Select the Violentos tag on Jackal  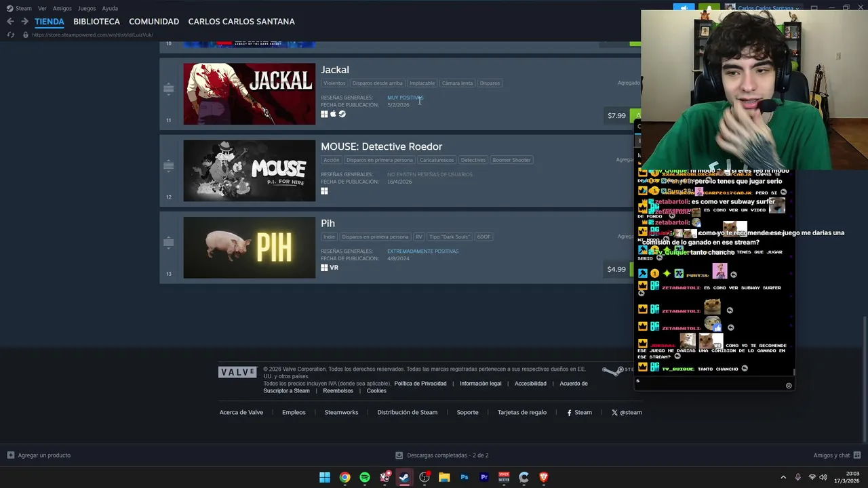click(x=334, y=83)
